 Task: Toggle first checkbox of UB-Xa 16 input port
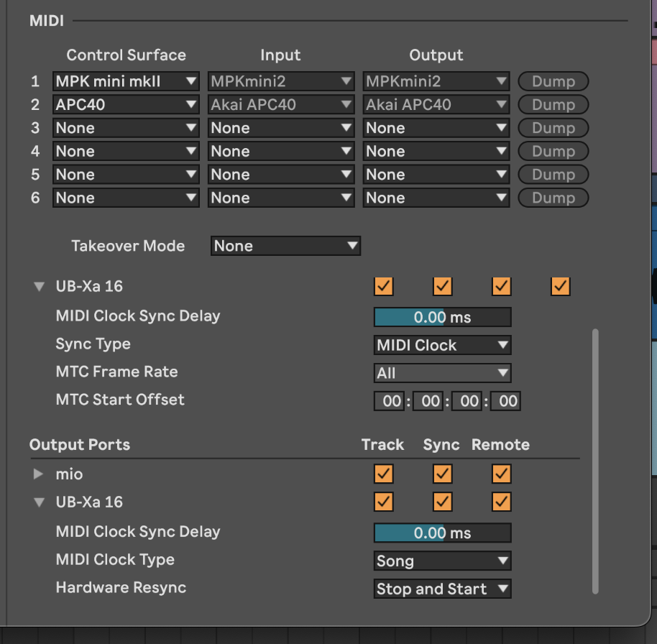click(x=383, y=287)
